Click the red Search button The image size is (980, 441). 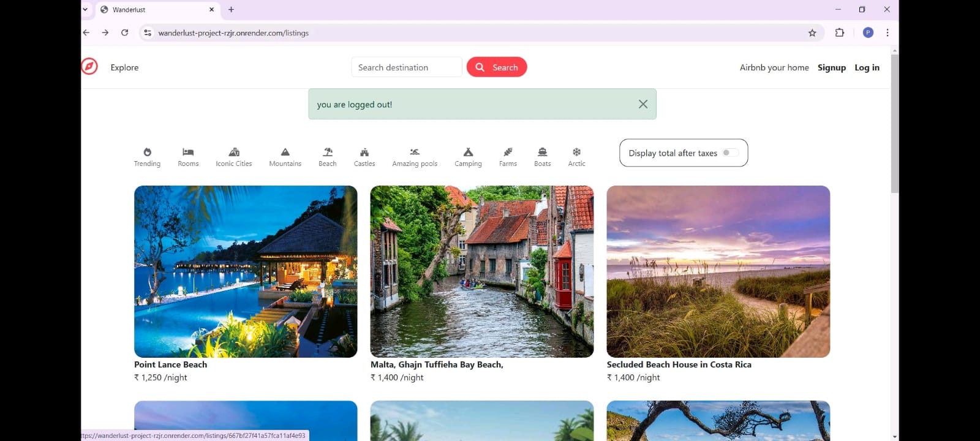[497, 67]
